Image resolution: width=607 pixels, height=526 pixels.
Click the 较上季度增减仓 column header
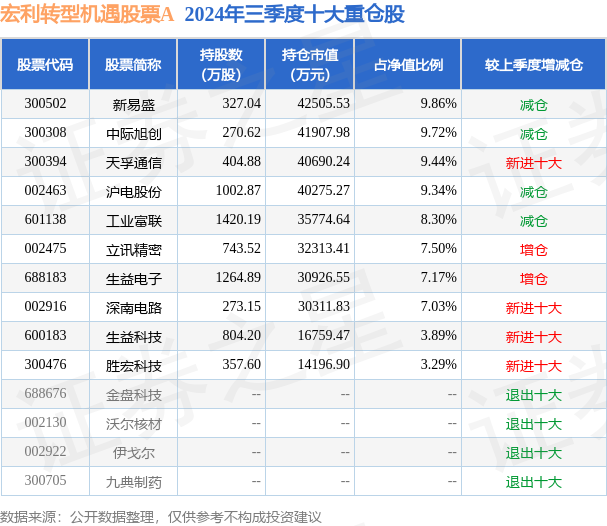click(533, 65)
